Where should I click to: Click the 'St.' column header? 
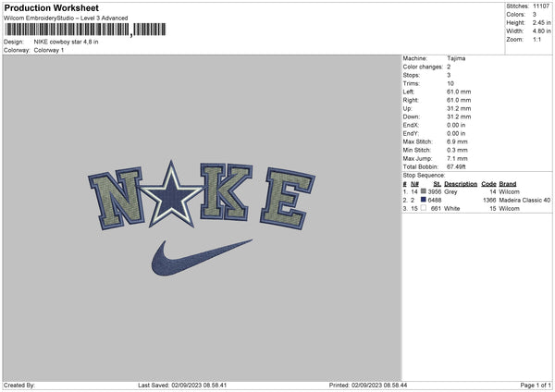[x=437, y=184]
